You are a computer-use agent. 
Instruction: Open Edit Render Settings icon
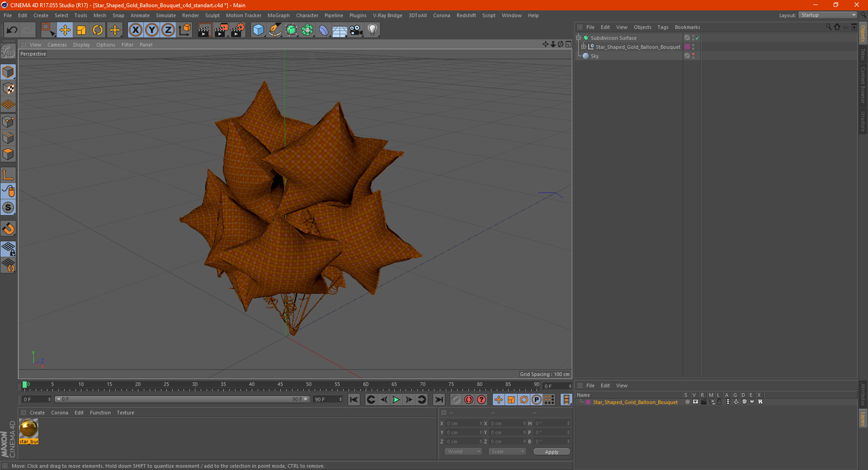point(238,30)
